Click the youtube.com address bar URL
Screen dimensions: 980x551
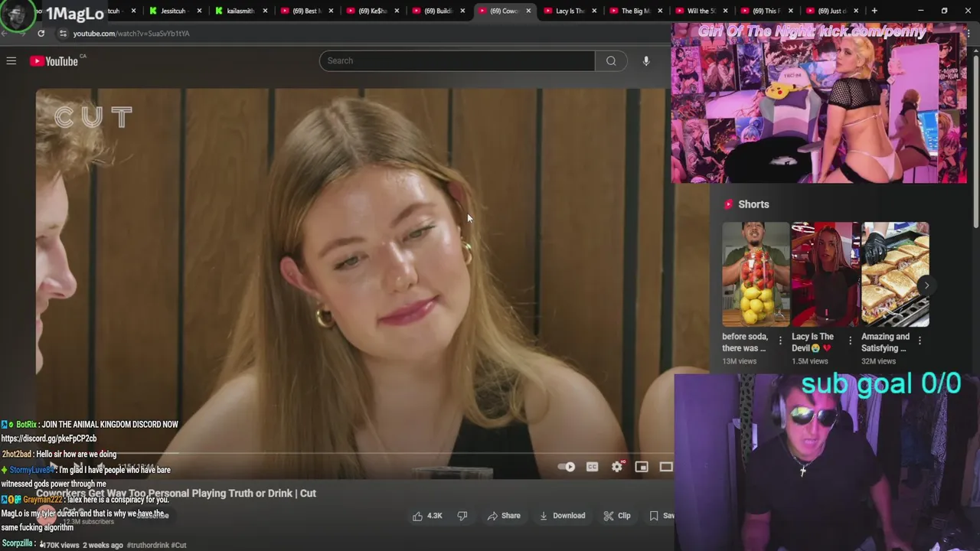click(131, 34)
